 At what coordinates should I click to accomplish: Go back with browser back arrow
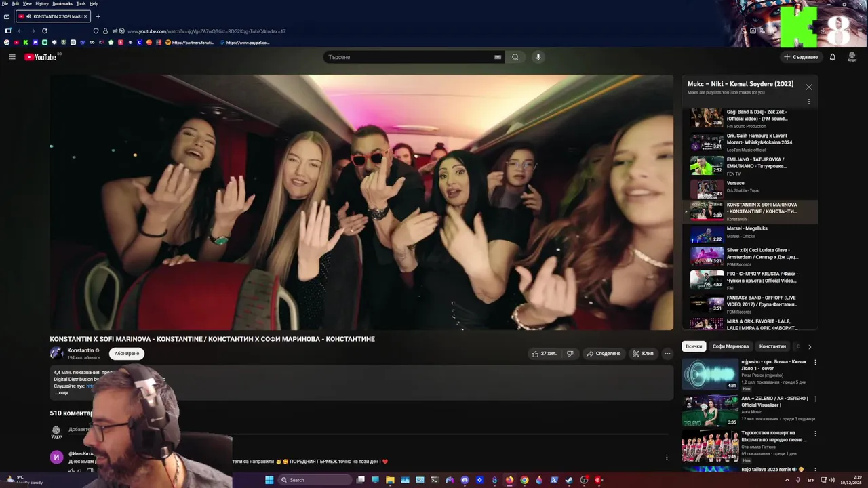(20, 30)
